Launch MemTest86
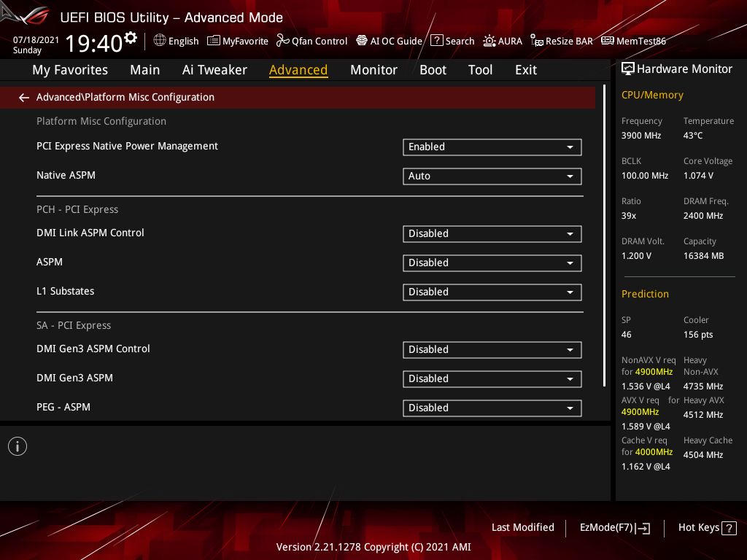 click(x=633, y=41)
